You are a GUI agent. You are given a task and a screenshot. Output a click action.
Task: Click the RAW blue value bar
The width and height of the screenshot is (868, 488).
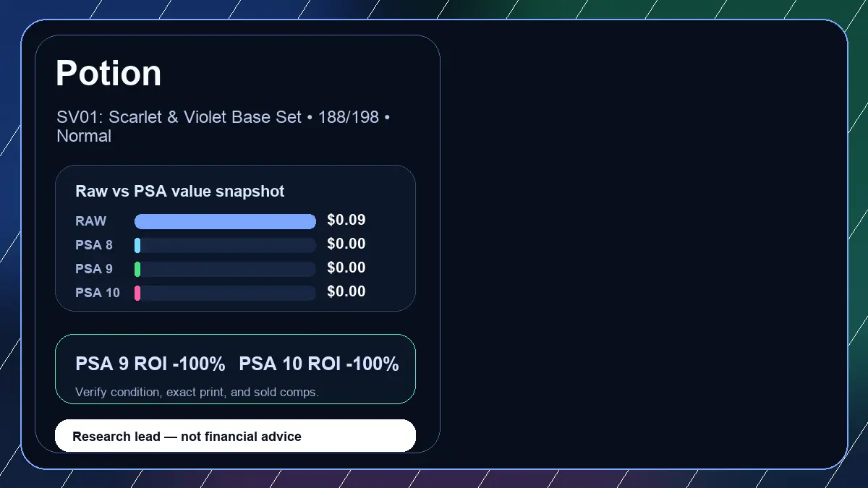click(225, 221)
